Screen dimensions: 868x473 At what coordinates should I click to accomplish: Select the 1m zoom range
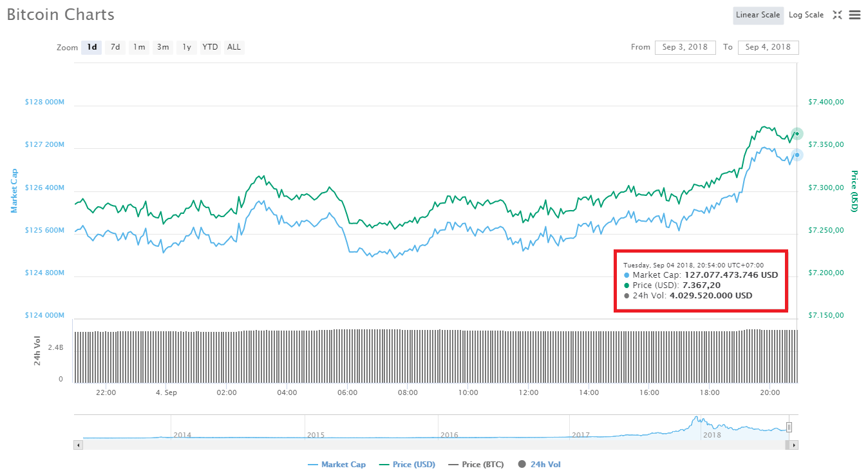pyautogui.click(x=139, y=47)
